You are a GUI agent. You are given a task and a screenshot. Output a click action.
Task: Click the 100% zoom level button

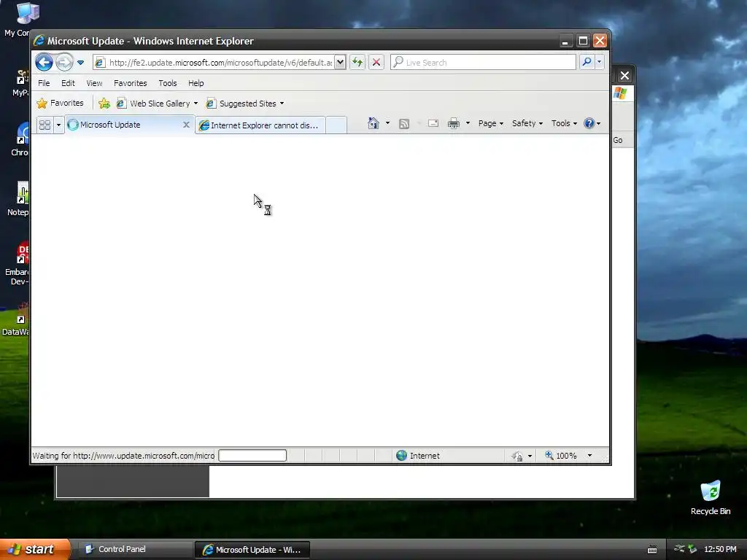(561, 456)
